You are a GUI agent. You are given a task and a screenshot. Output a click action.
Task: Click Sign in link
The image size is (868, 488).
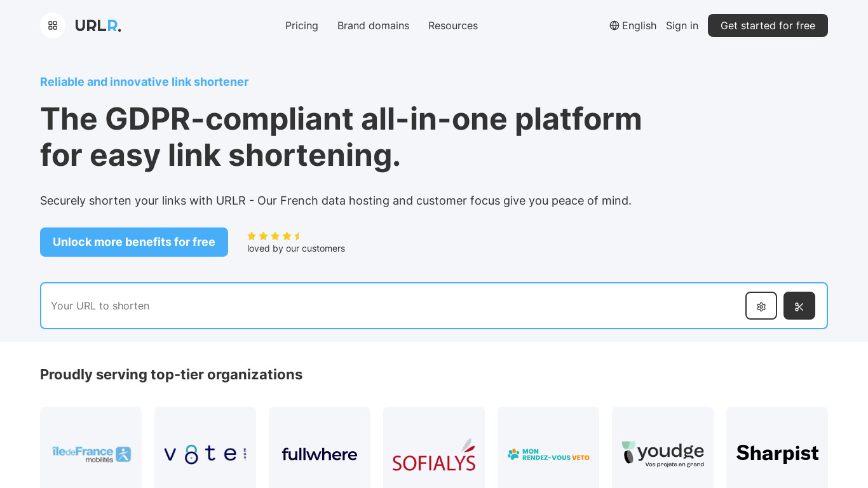click(x=682, y=25)
